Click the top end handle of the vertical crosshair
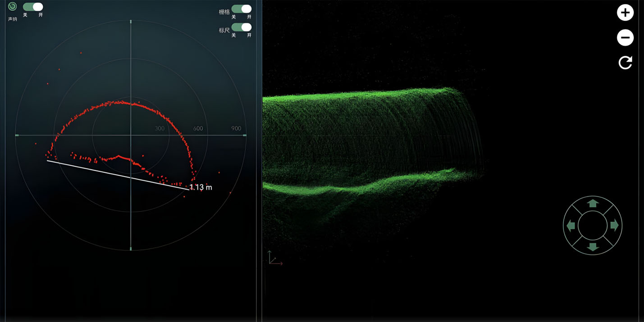644x322 pixels. (131, 22)
